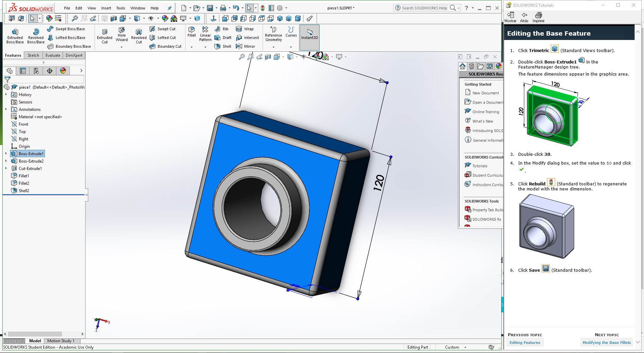Select the Lofted Boss/Base tool

click(66, 38)
